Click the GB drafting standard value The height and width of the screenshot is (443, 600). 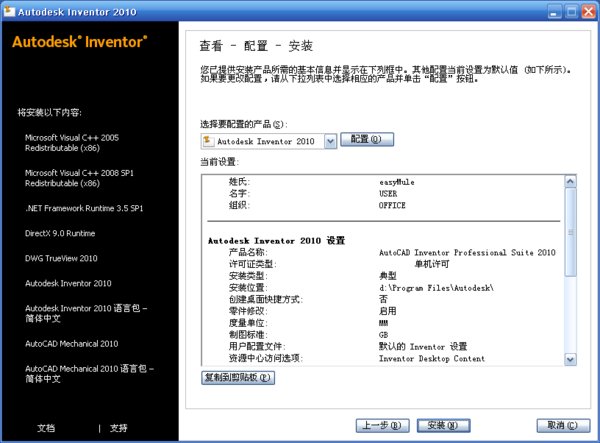coord(383,335)
